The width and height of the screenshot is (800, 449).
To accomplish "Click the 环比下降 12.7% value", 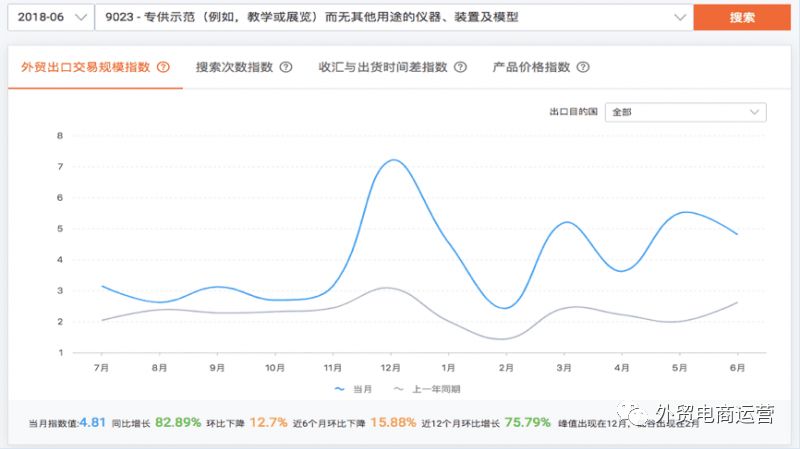I will (268, 422).
